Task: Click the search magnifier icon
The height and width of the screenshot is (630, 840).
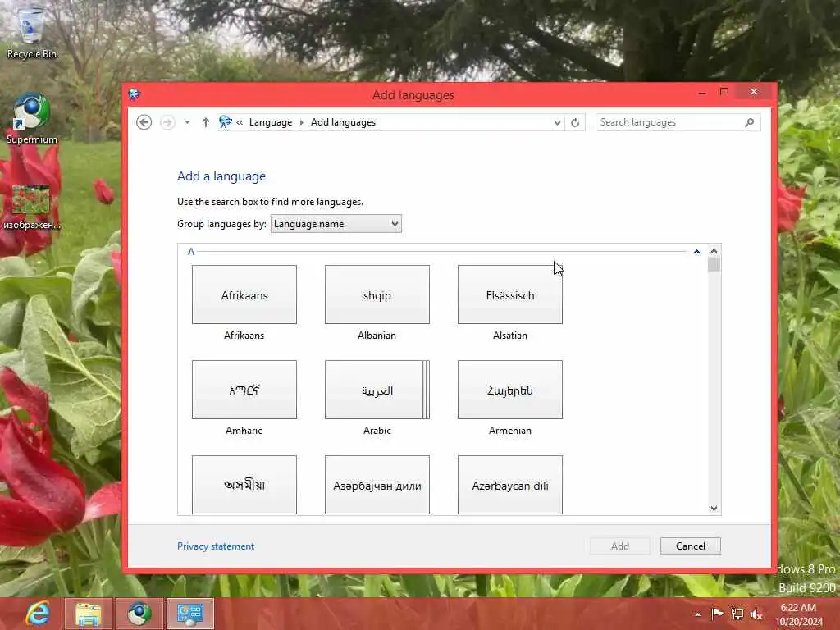Action: tap(750, 122)
